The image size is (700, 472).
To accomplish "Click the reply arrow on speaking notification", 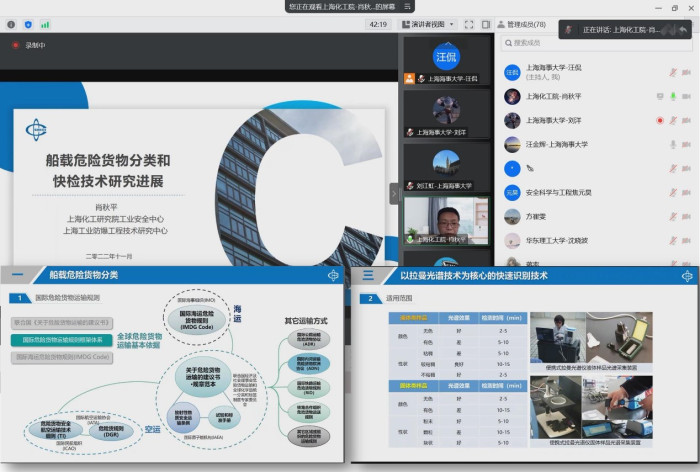I will (683, 30).
